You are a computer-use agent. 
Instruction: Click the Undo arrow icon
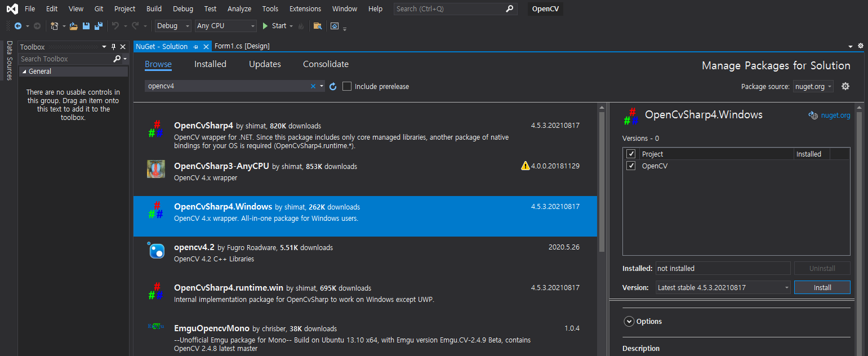click(115, 26)
